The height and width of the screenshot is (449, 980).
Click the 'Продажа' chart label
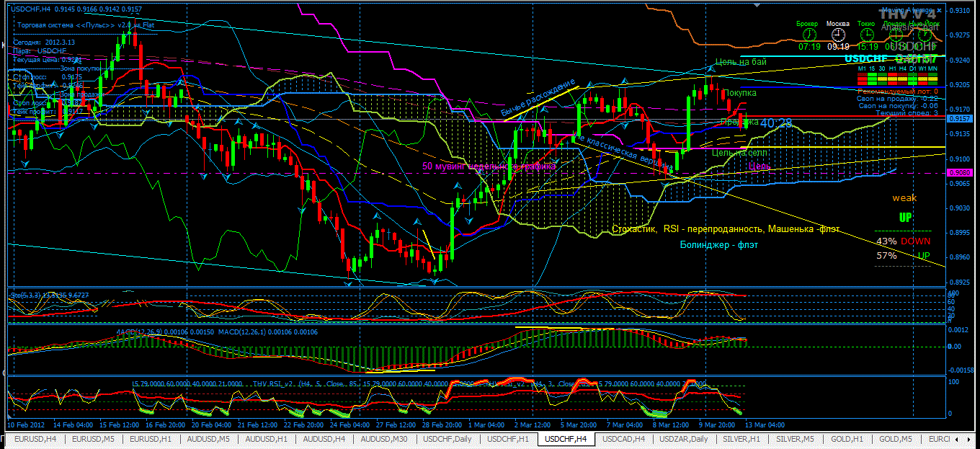pos(739,122)
